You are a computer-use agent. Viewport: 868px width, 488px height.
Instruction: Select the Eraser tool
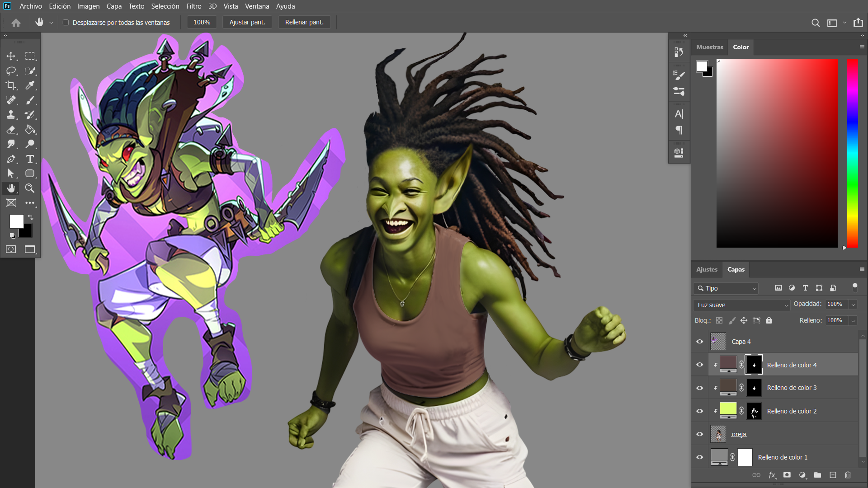point(11,130)
